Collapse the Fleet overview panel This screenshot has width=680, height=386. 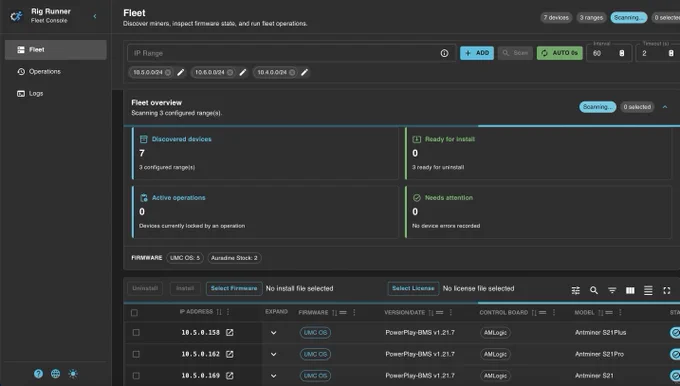(x=665, y=107)
